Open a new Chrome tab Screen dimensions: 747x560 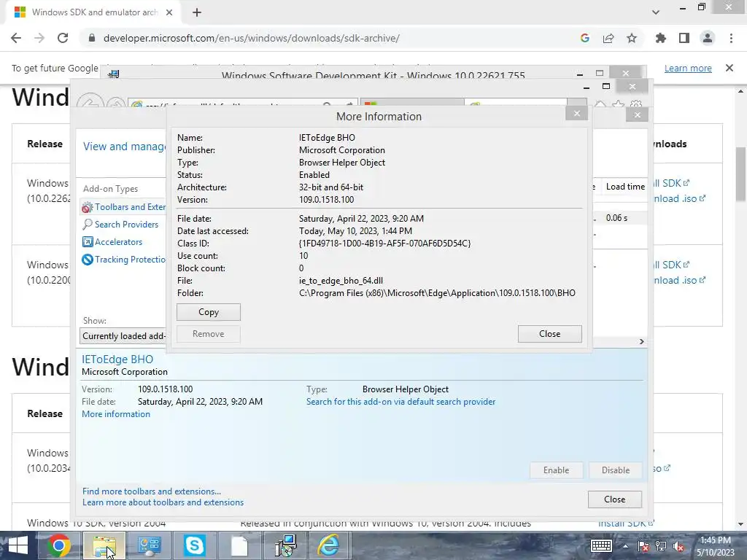point(197,12)
